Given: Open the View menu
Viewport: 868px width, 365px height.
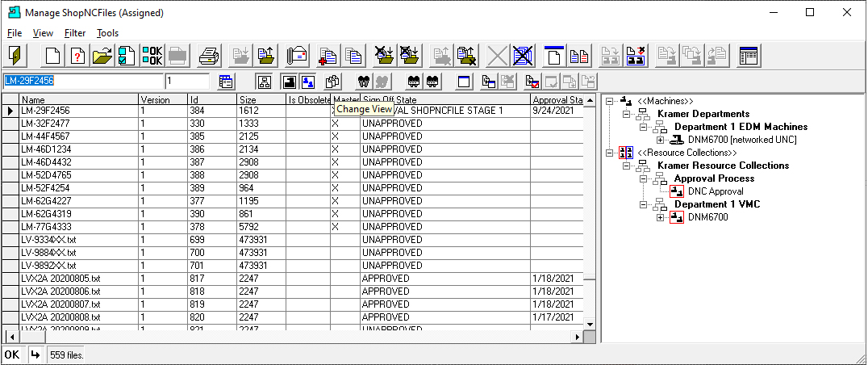Looking at the screenshot, I should 44,33.
